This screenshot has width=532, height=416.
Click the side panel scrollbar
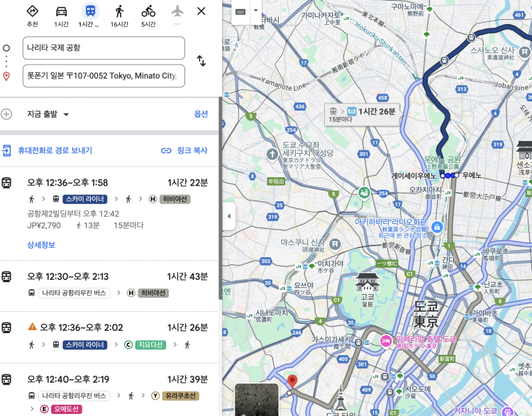(x=220, y=198)
